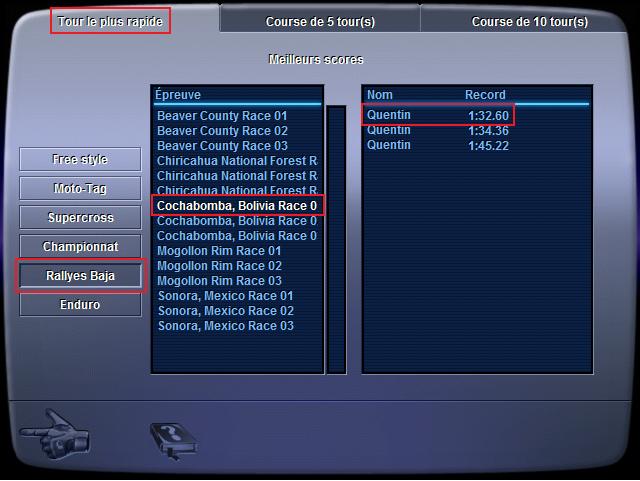Open the 'Course de 5 tour(s)' tab
The image size is (640, 481).
coord(320,21)
